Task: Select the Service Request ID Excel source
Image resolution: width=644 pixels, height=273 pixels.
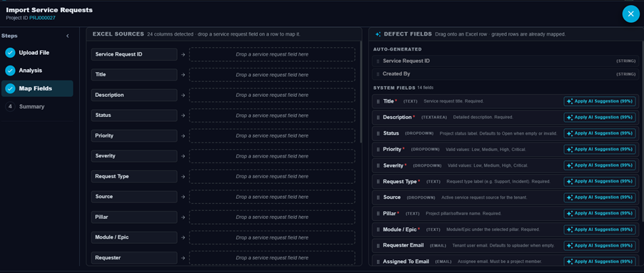Action: (x=134, y=54)
